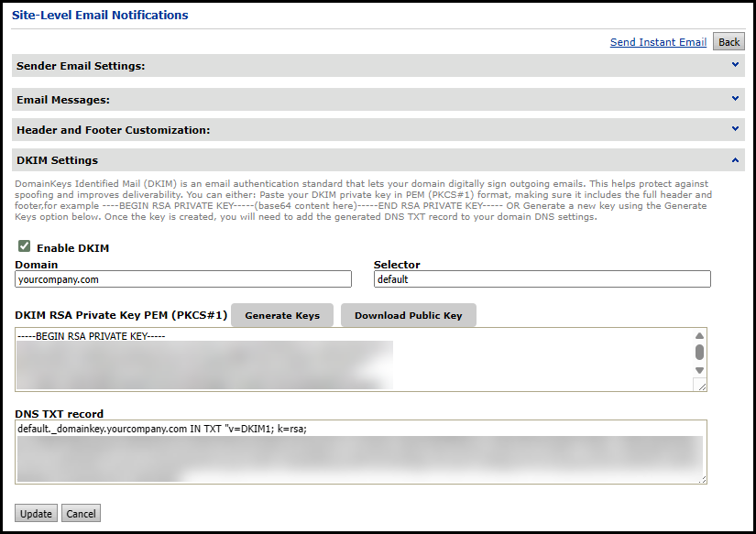Expand the Email Messages section chevron
The image size is (756, 534).
(x=735, y=98)
